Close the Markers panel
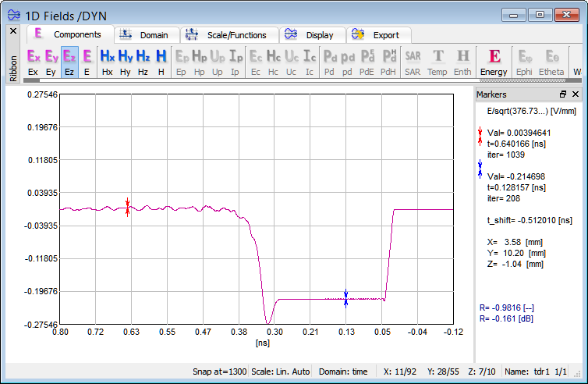This screenshot has height=384, width=588. [576, 94]
